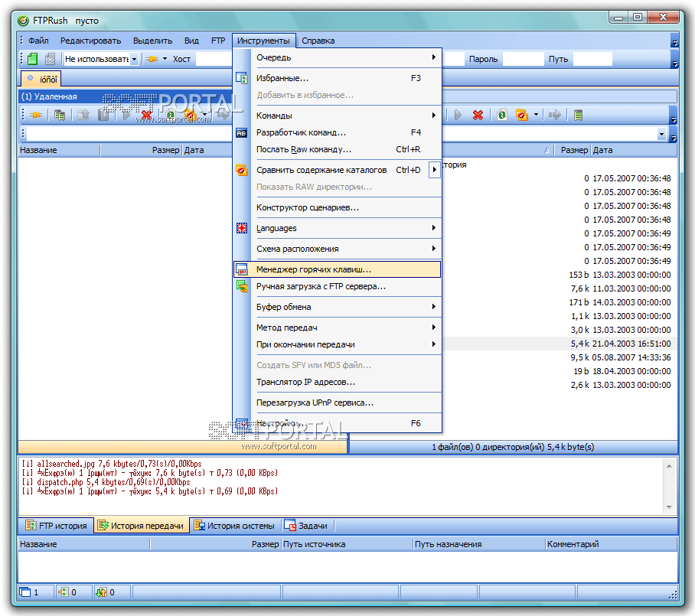Click into the Путь input field
This screenshot has width=695, height=616.
pos(592,59)
